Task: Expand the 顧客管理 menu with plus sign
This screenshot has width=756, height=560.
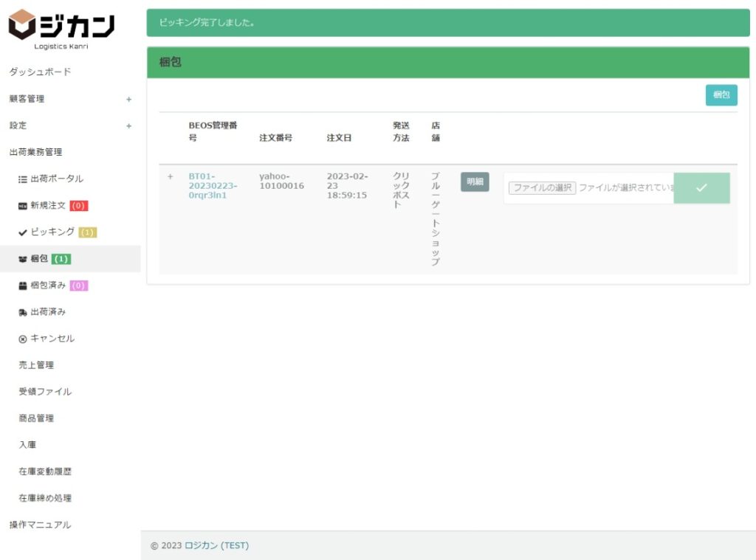Action: click(128, 99)
